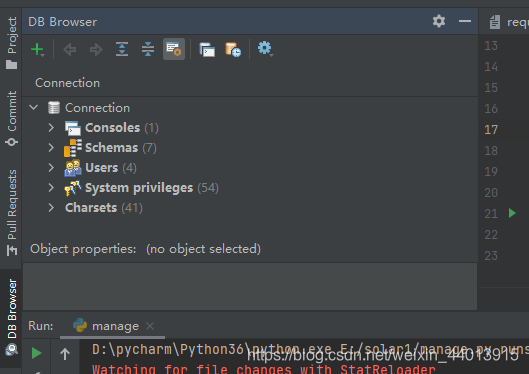Screen dimensions: 529x374
Task: Click the Consoles icon
Action: click(x=73, y=128)
